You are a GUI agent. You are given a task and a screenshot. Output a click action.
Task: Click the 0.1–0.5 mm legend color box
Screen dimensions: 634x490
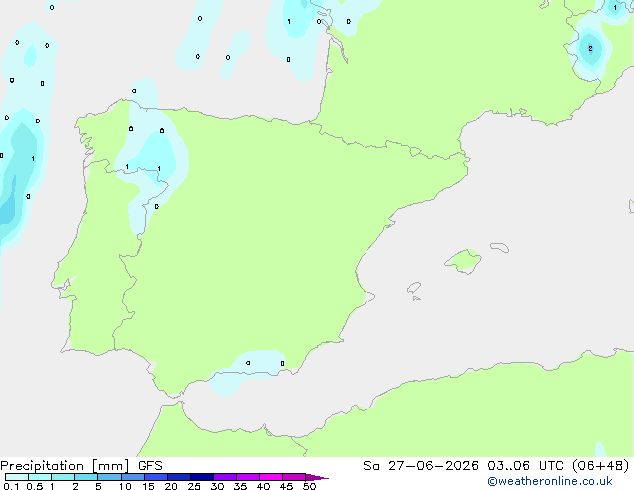click(x=17, y=477)
